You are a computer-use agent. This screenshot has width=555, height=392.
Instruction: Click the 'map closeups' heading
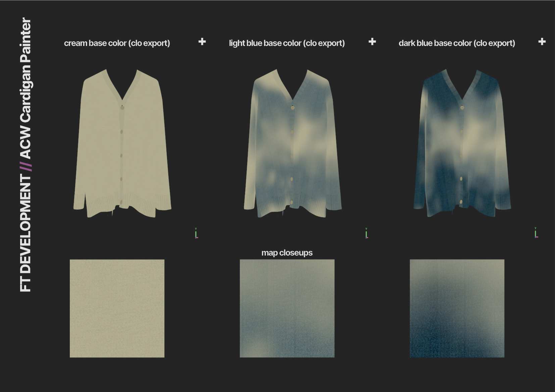[x=287, y=253]
